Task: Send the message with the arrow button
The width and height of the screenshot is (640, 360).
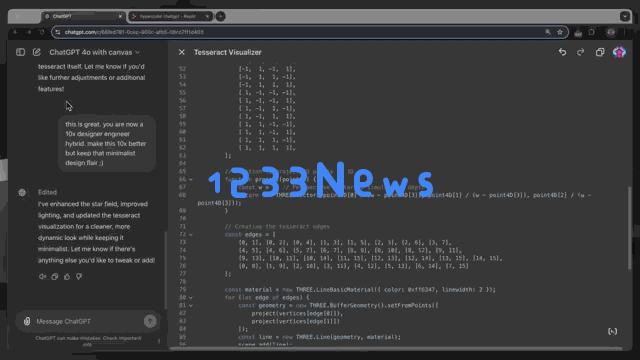Action: (x=150, y=321)
